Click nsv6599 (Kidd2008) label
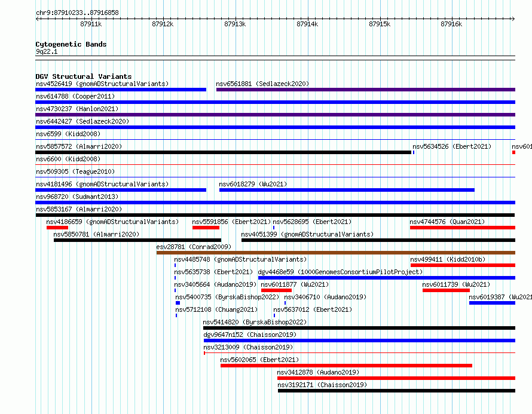This screenshot has height=414, width=532. coord(68,134)
